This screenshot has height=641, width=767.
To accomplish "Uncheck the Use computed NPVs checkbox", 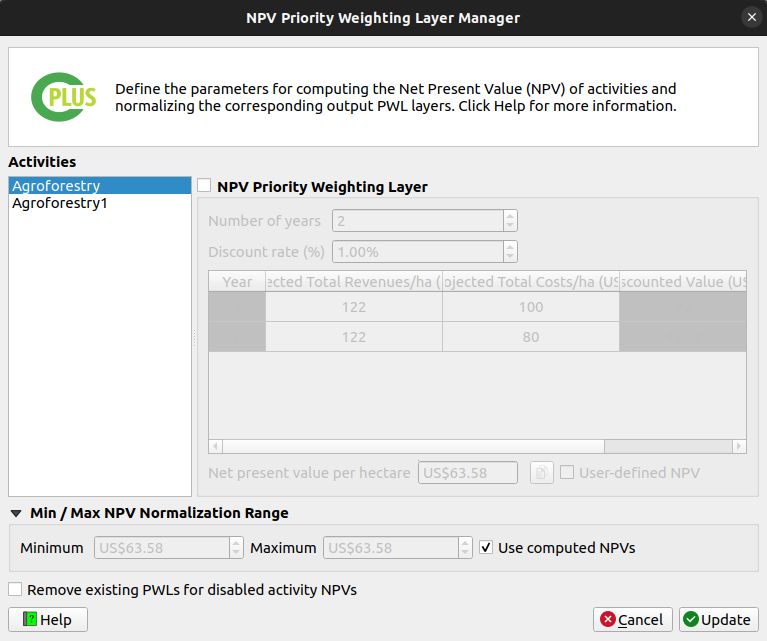I will (486, 547).
